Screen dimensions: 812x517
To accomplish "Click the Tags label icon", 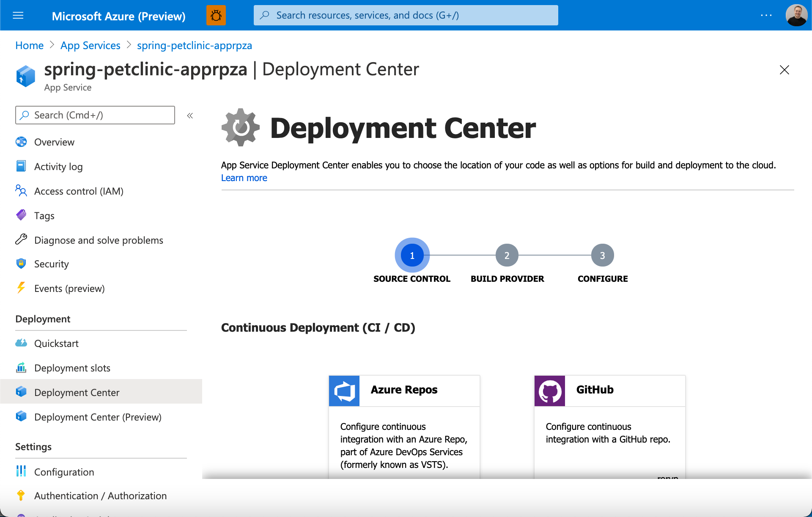I will 21,215.
